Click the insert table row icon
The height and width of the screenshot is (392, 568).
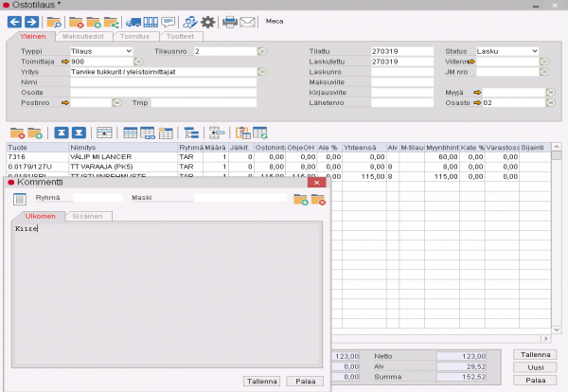coord(104,133)
